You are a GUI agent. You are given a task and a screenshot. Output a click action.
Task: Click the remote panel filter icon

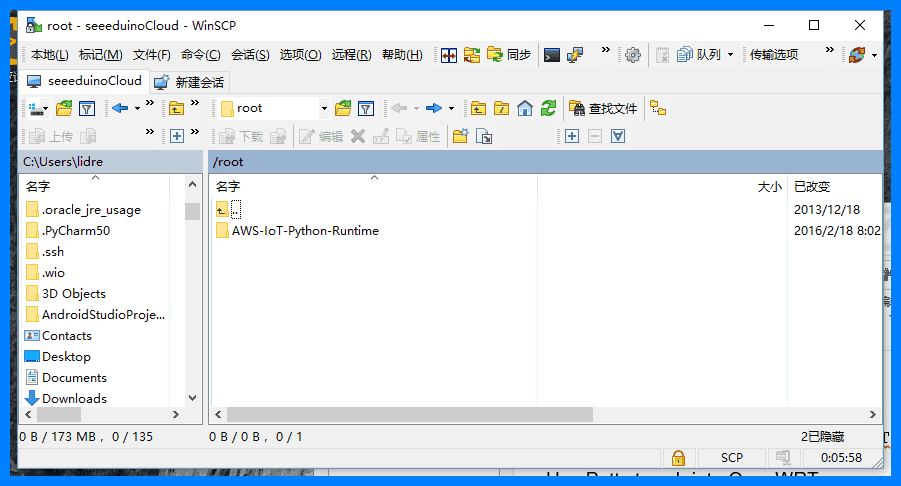366,108
